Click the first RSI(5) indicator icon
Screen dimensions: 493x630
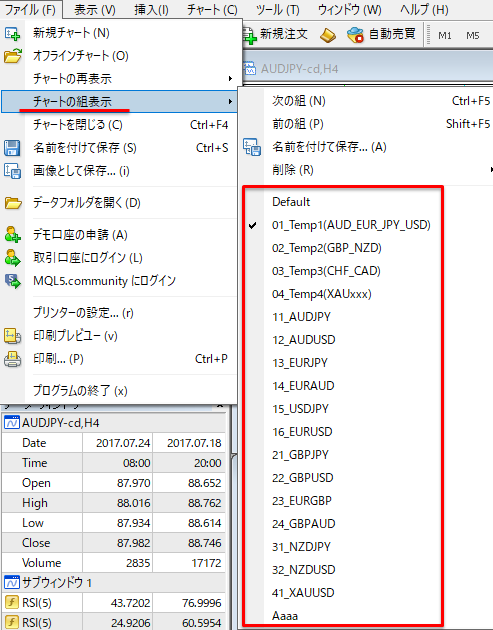click(11, 602)
